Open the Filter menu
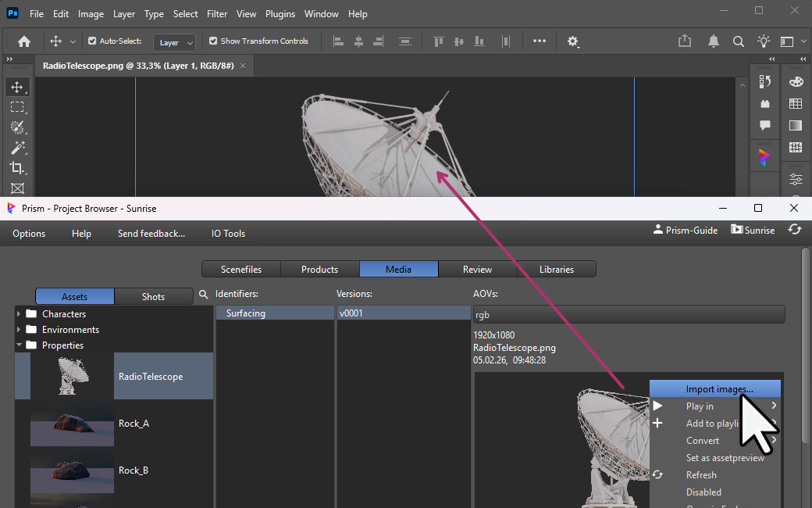The width and height of the screenshot is (812, 508). tap(218, 14)
